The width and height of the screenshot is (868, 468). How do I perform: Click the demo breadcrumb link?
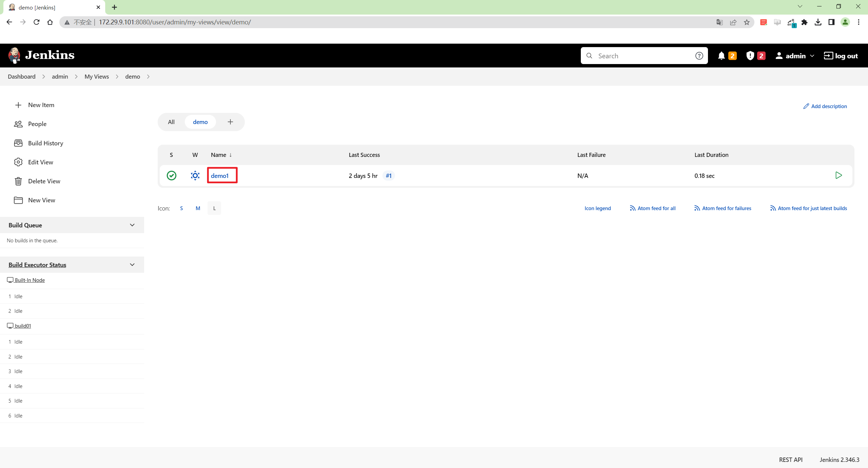point(133,77)
